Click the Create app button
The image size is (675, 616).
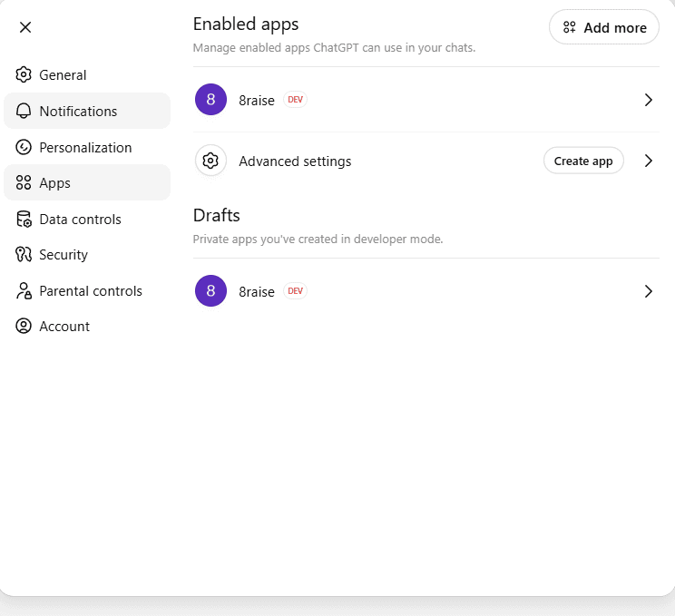583,161
